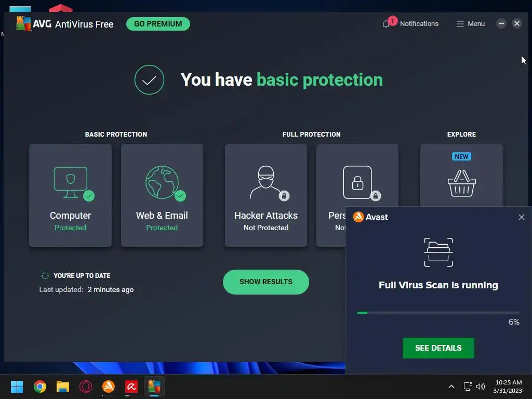532x399 pixels.
Task: Close the Avast scan popup
Action: [x=522, y=217]
